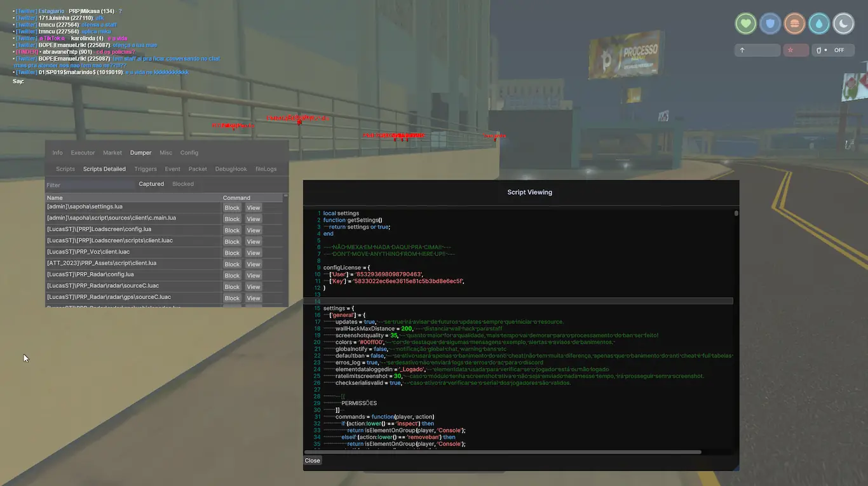The width and height of the screenshot is (868, 486).
Task: Show the Captured scripts list
Action: coord(151,184)
